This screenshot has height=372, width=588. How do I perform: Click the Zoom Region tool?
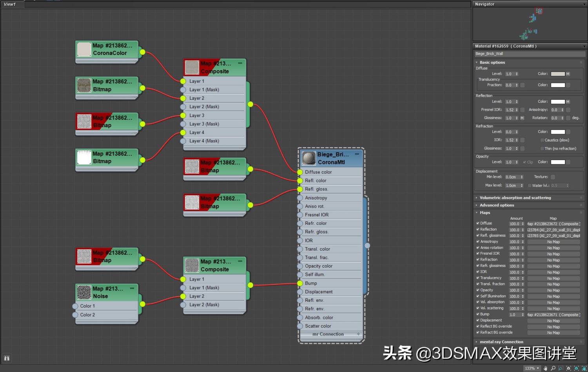[561, 368]
